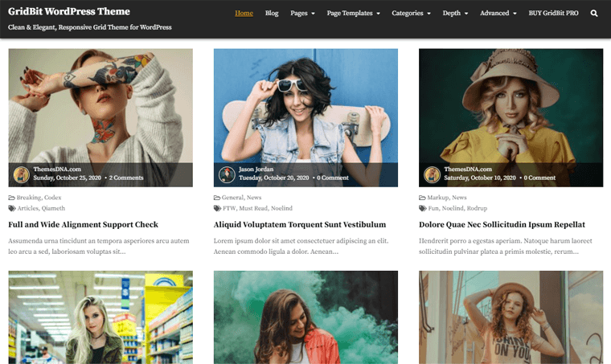611x364 pixels.
Task: Click folder icon beside General, News
Action: click(217, 198)
